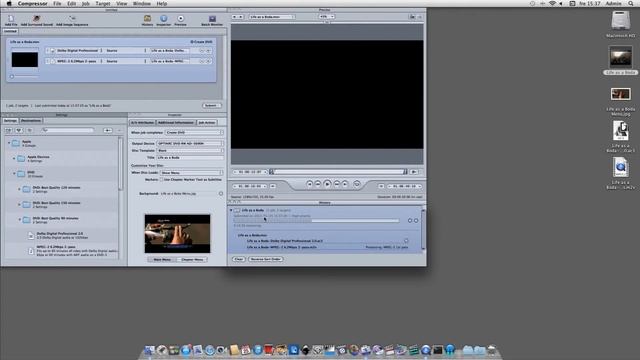Screen dimensions: 640x360
Task: Select the Untitled batch tab
Action: pyautogui.click(x=10, y=31)
